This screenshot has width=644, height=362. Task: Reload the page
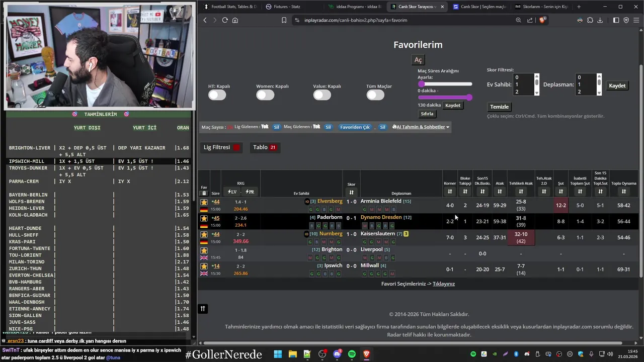tap(225, 20)
